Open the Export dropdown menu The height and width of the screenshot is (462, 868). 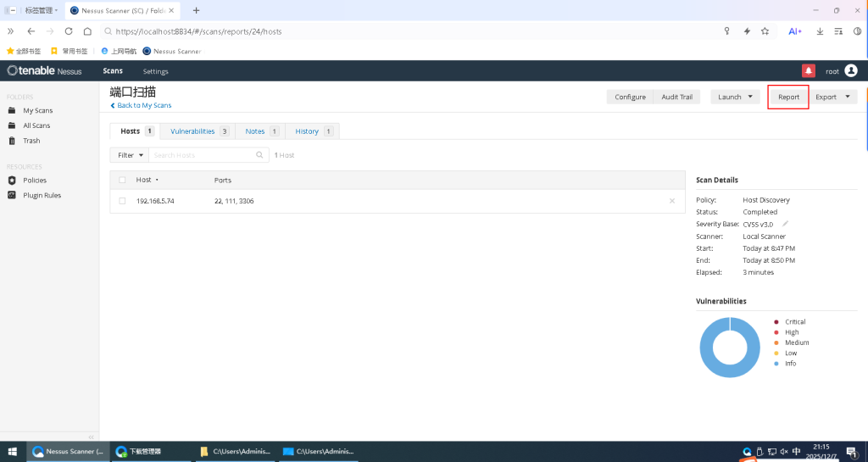pyautogui.click(x=832, y=97)
